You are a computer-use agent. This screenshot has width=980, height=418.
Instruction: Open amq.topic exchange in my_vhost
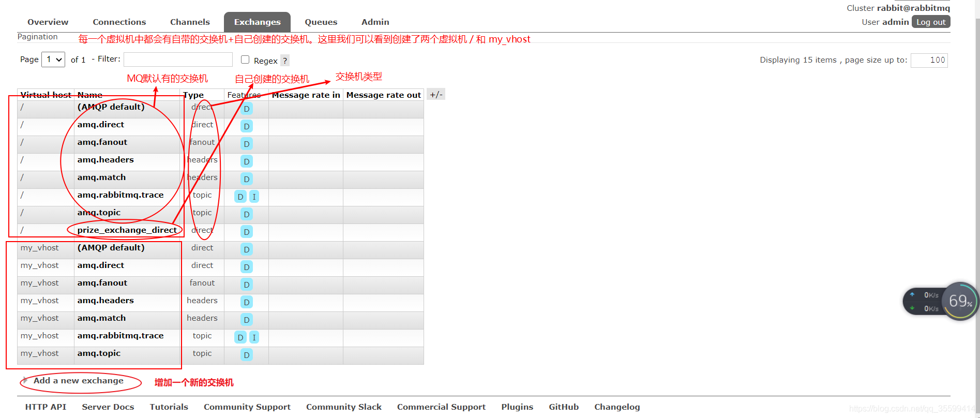point(99,353)
